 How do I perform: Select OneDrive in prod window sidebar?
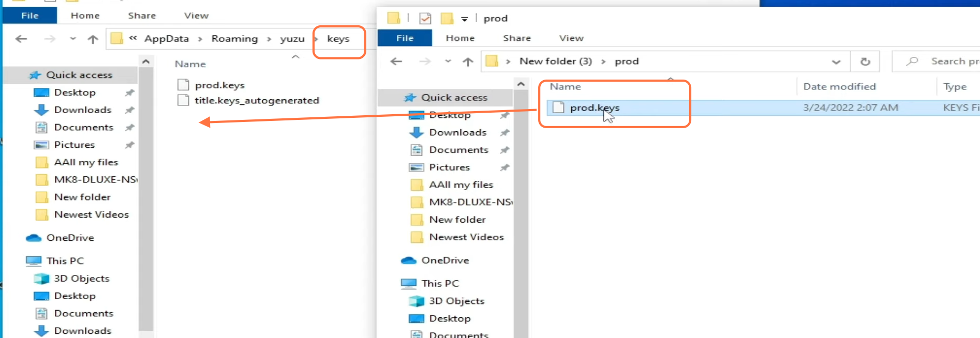pos(435,260)
